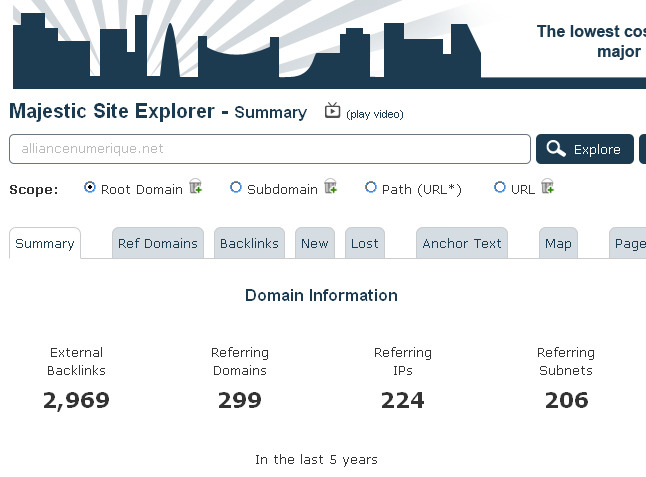Open the Lost tab
Image resolution: width=646 pixels, height=477 pixels.
(365, 243)
